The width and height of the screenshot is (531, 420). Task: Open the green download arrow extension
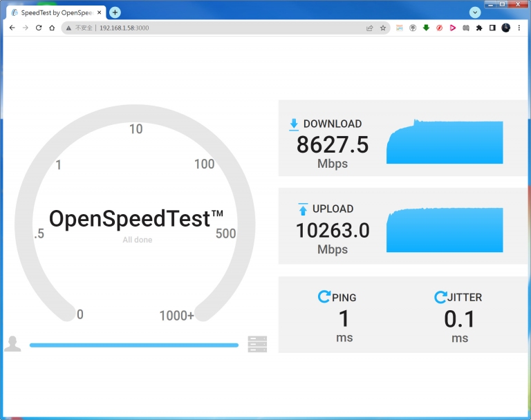point(426,28)
